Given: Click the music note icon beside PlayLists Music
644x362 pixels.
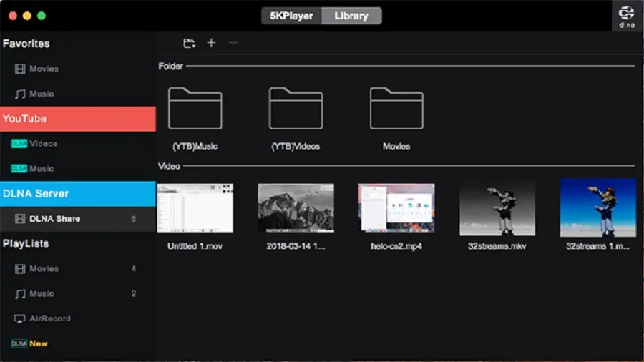Looking at the screenshot, I should click(20, 294).
